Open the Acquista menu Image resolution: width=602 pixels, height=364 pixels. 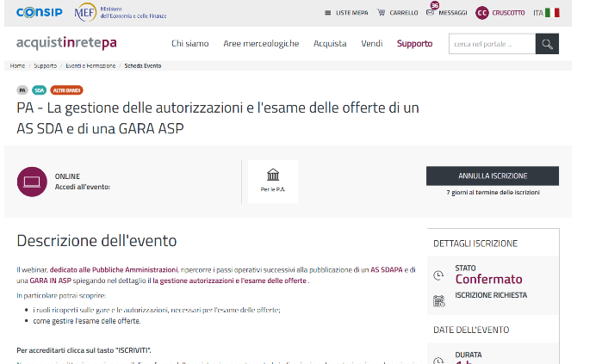pos(330,44)
